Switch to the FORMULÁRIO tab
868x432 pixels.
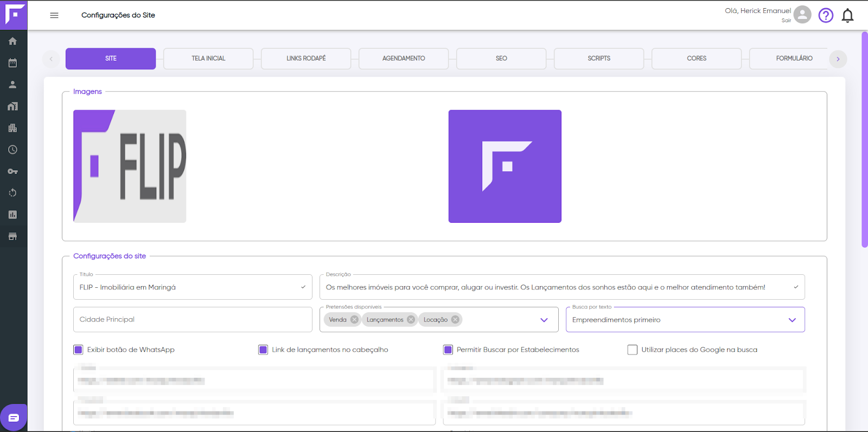click(x=789, y=59)
